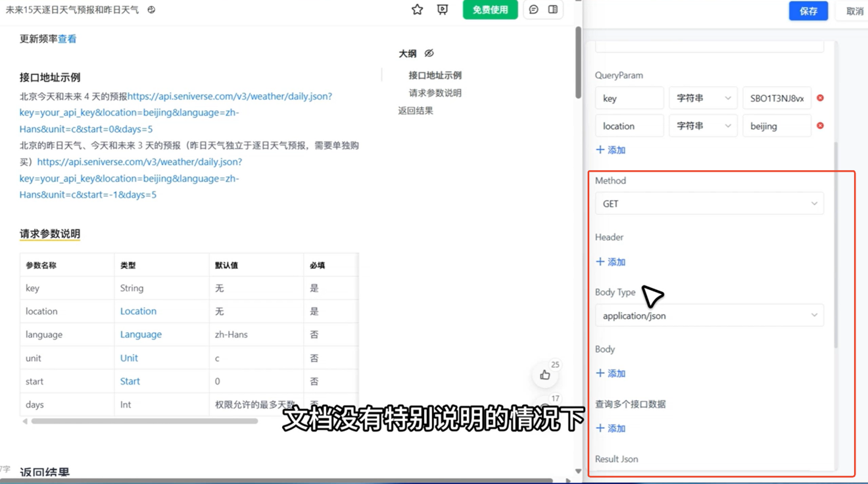Open the Unit type link in table
The image size is (868, 484).
(x=129, y=358)
